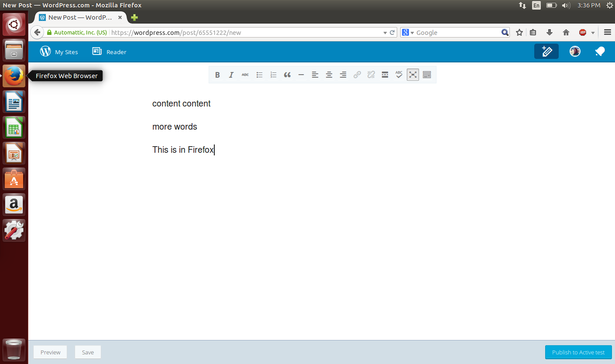
Task: Open LibreOffice Writer from the Ubuntu launcher
Action: [x=14, y=102]
